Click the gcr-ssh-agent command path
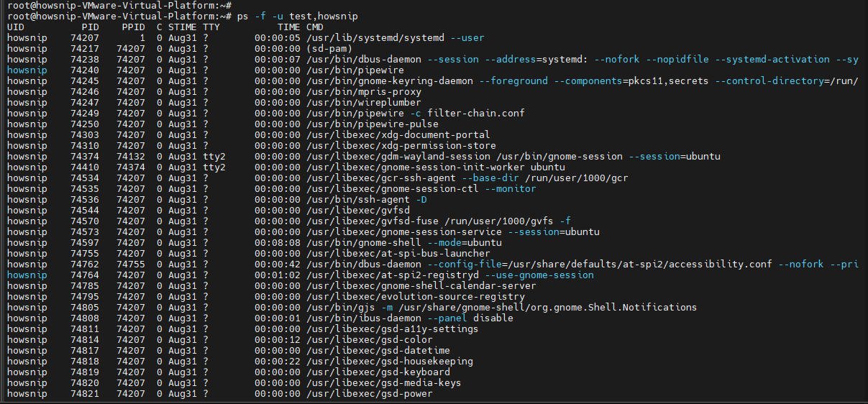Viewport: 868px width, 404px height. (x=381, y=178)
